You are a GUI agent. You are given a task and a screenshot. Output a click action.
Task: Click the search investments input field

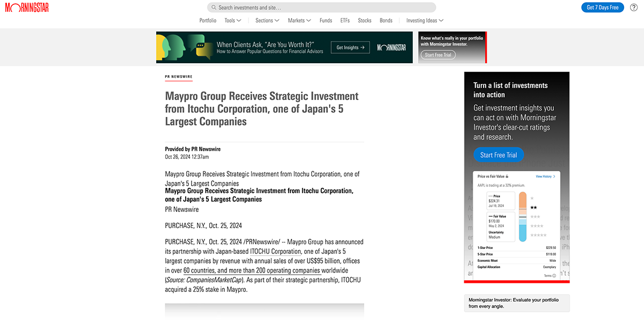(x=321, y=7)
